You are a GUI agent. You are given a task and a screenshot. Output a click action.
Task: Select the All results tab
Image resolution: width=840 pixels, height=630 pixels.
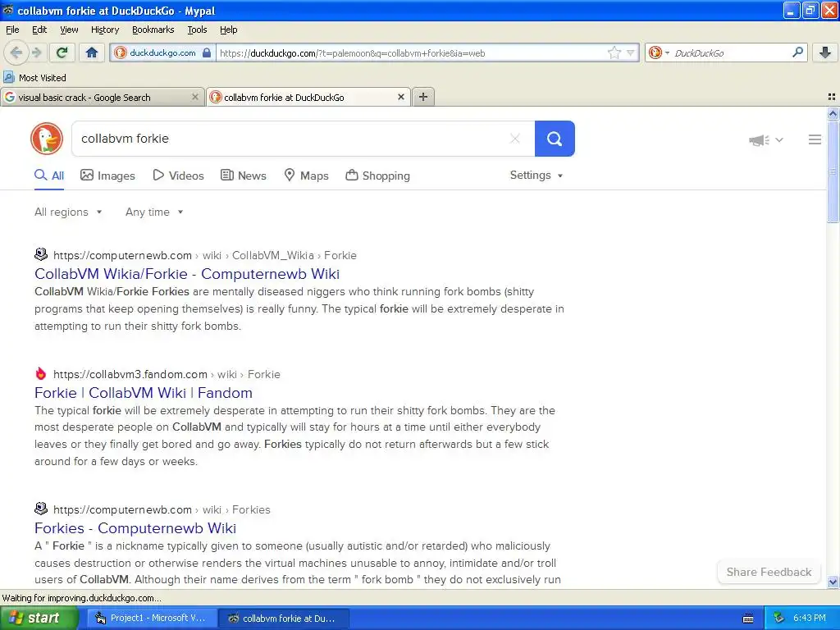click(x=49, y=176)
